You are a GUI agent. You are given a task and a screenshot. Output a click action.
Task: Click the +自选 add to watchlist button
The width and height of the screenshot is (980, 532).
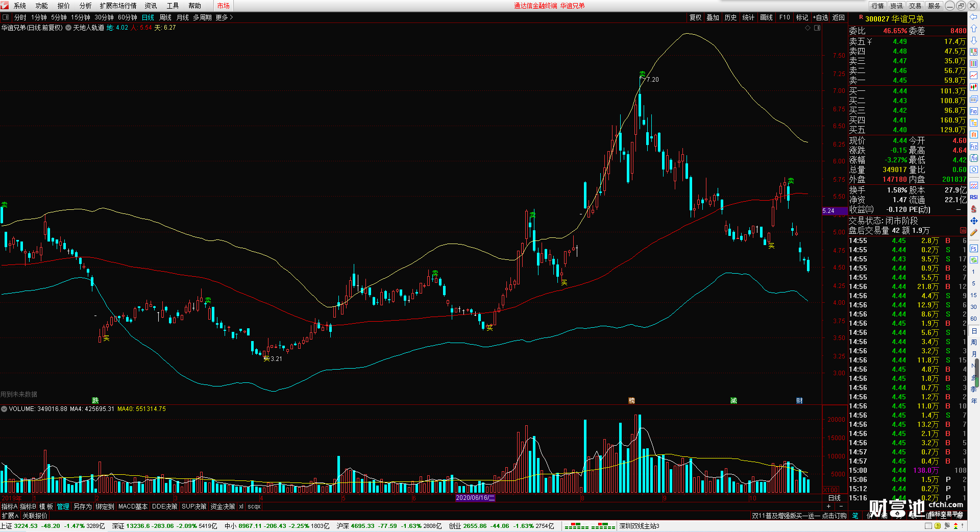pos(820,17)
